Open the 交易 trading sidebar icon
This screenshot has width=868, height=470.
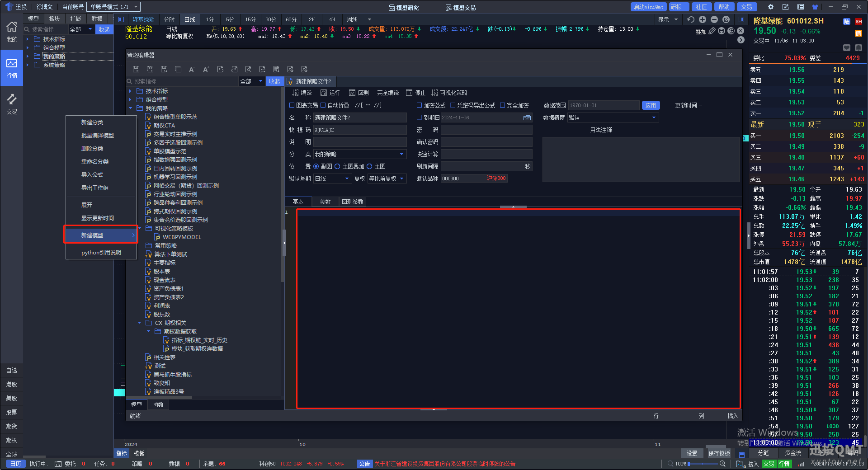(x=12, y=104)
